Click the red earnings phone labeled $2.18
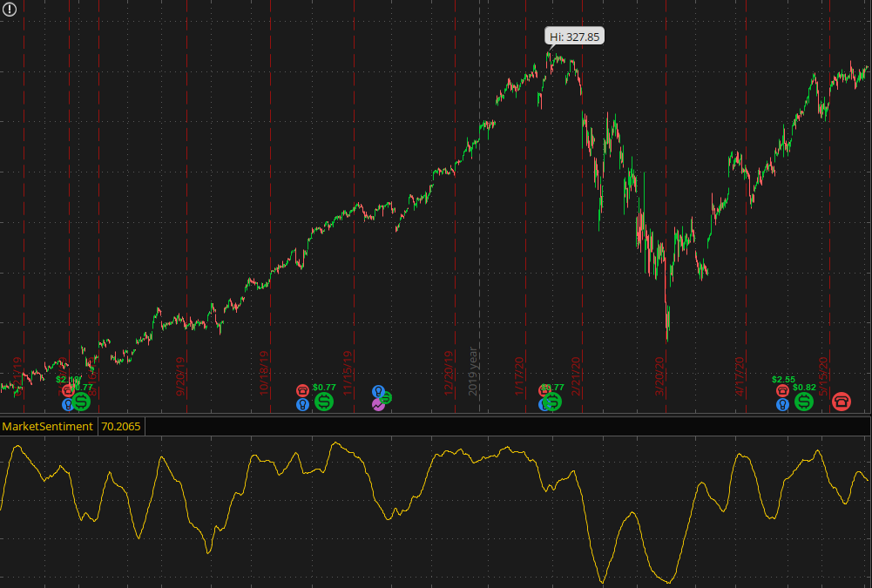This screenshot has width=872, height=588. pos(68,391)
